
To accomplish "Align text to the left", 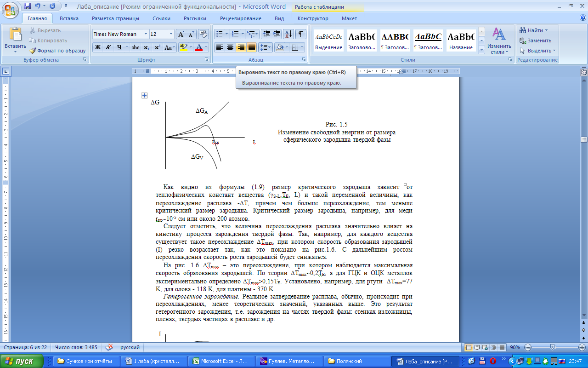I will (220, 47).
